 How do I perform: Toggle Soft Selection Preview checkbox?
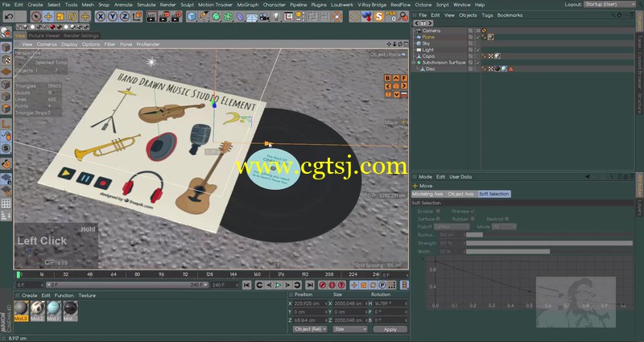[x=473, y=211]
